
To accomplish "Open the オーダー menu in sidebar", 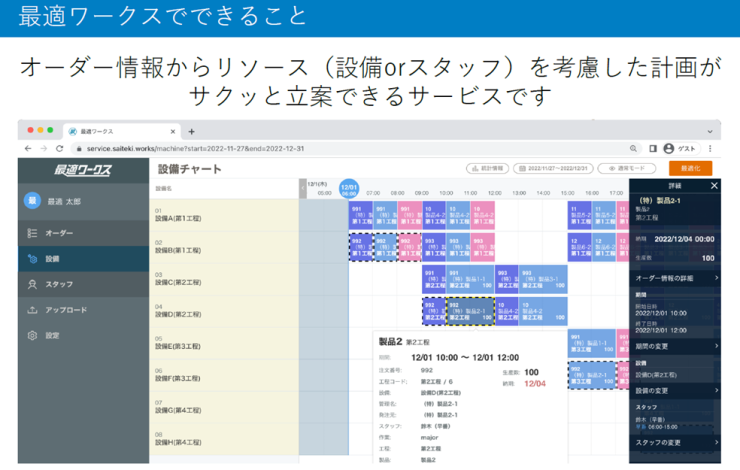I will coord(83,233).
